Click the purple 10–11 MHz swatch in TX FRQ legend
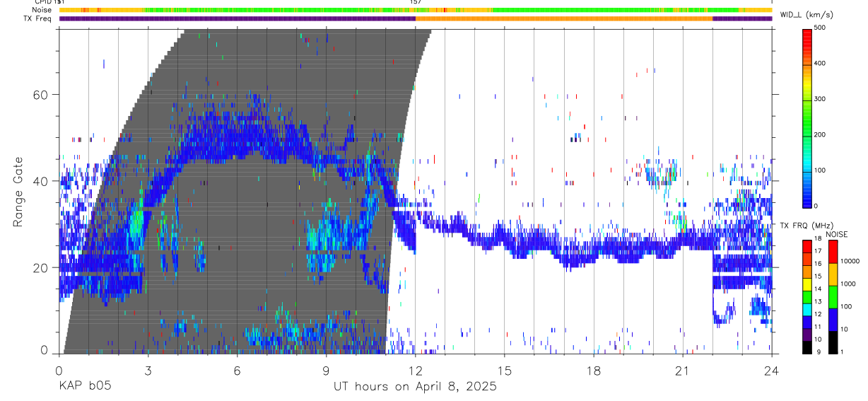Screen dimensions: 868x401 tap(807, 335)
